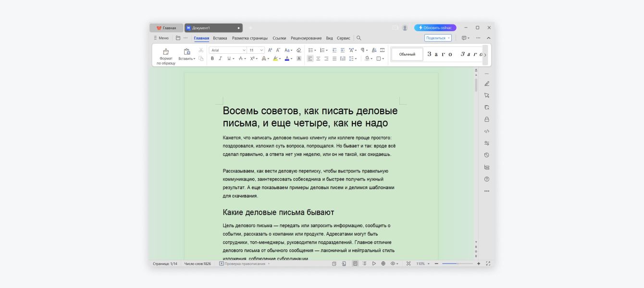Image resolution: width=644 pixels, height=288 pixels.
Task: Open the text highlight color tool
Action: (275, 59)
